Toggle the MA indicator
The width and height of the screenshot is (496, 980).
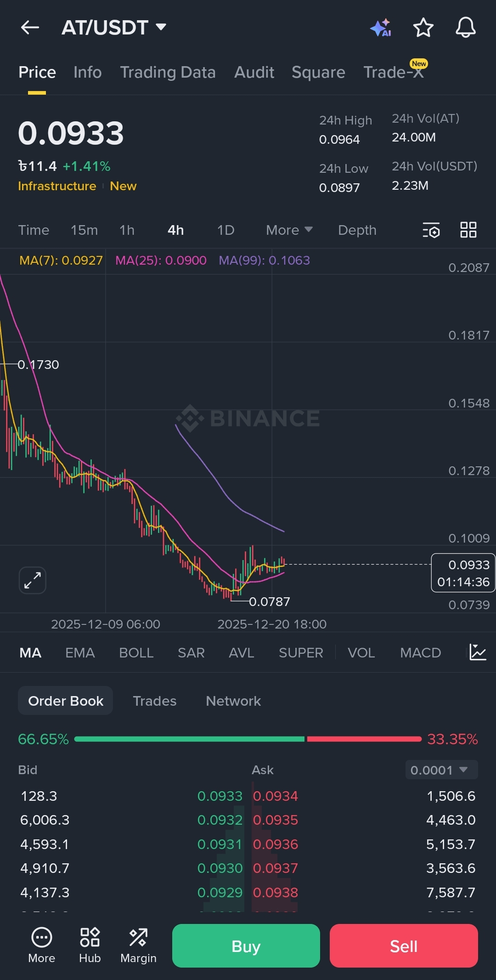coord(30,652)
